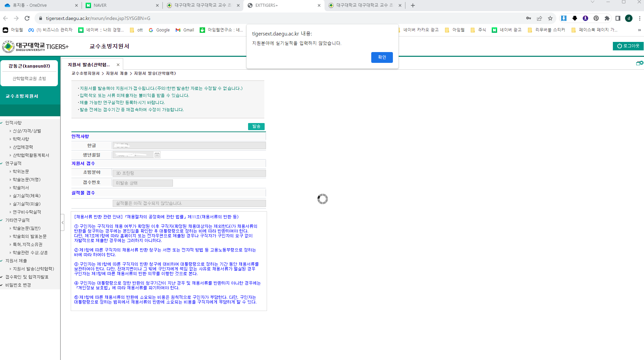
Task: Click the password key icon in address bar
Action: 529,18
